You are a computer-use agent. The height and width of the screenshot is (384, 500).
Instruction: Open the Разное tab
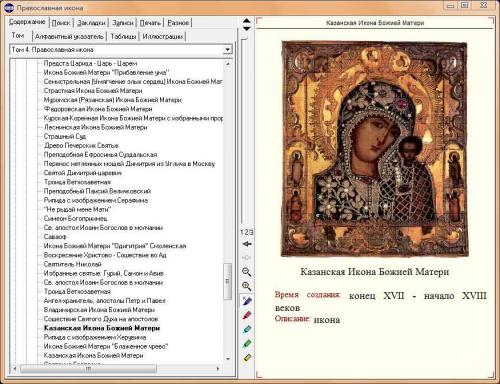click(178, 23)
